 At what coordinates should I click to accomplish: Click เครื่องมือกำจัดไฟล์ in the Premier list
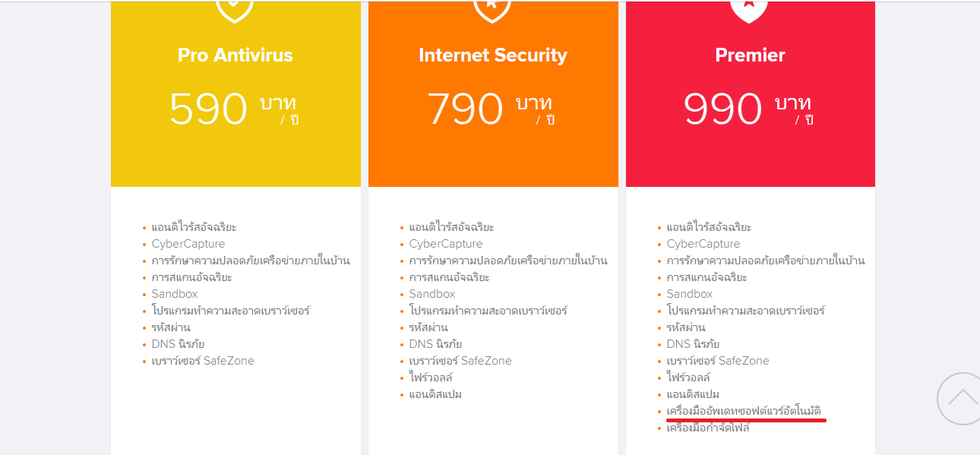click(708, 428)
